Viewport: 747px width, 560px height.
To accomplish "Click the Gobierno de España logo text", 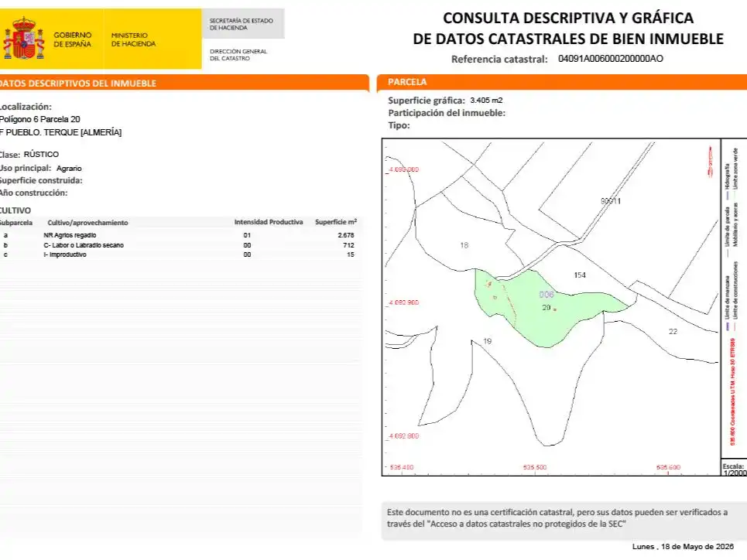I will (73, 39).
